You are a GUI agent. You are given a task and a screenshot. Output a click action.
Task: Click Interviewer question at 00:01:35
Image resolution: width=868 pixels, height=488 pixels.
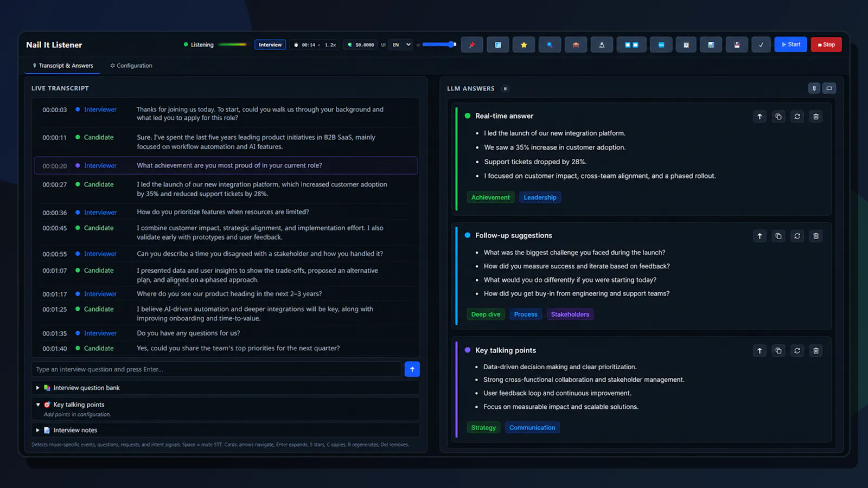pyautogui.click(x=226, y=333)
